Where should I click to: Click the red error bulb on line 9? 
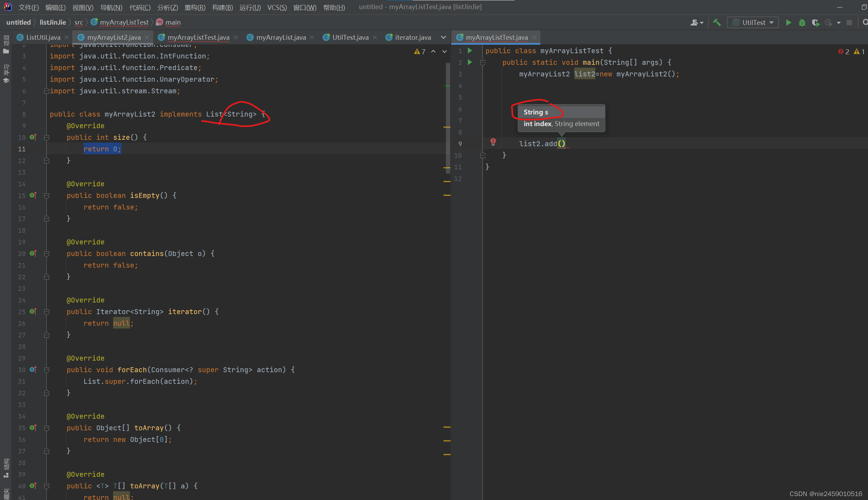click(x=493, y=142)
